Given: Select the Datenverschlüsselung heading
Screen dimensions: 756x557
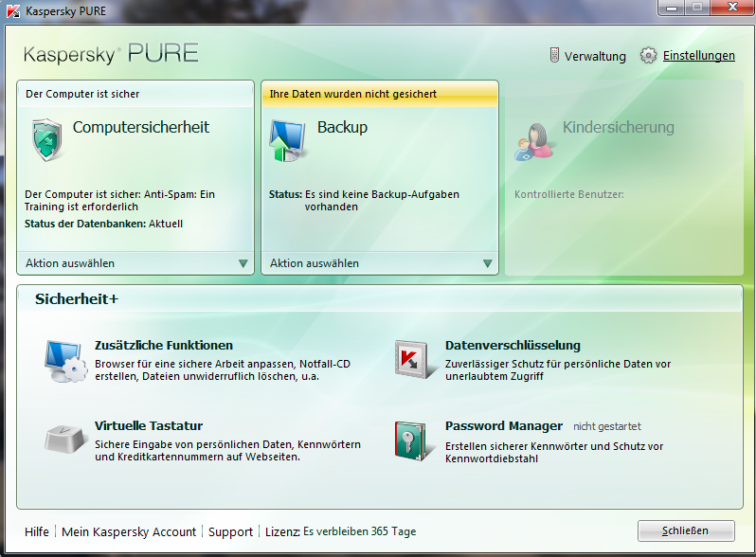Looking at the screenshot, I should coord(513,345).
